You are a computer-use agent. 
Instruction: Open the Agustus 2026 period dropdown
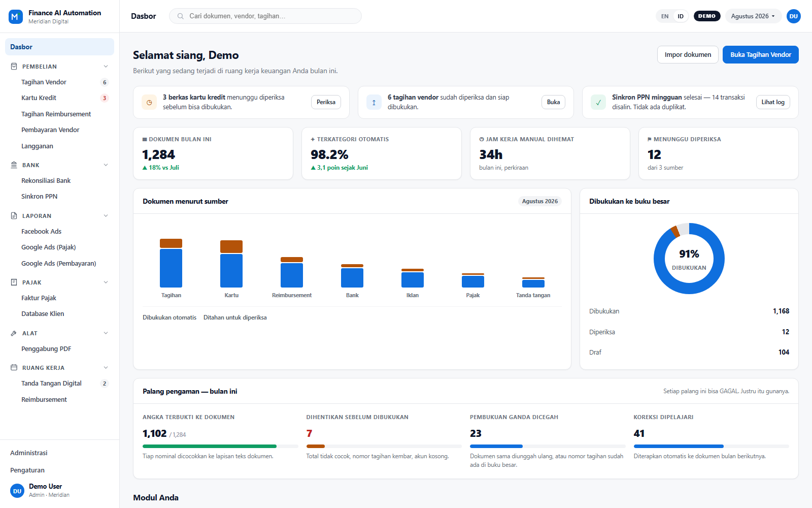click(x=753, y=16)
